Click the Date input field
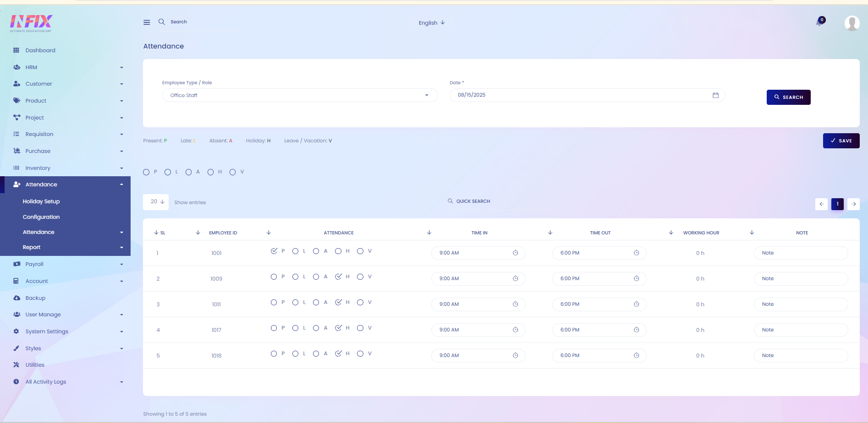This screenshot has height=423, width=868. (587, 95)
